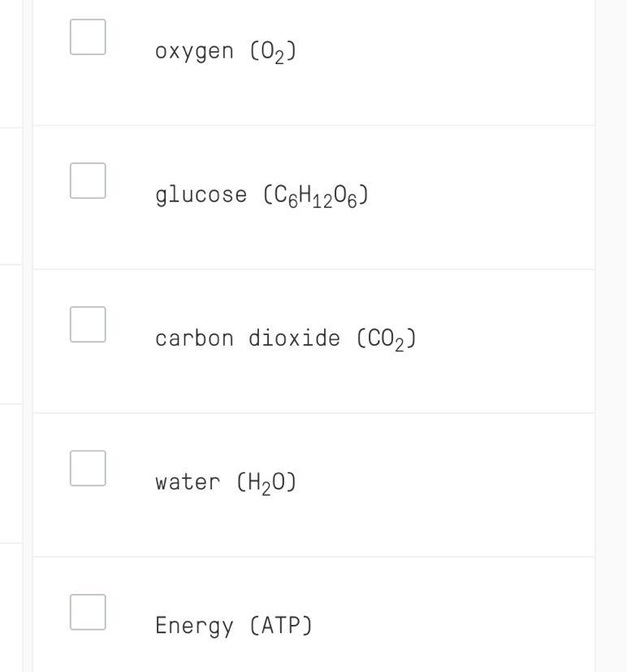The height and width of the screenshot is (672, 627).
Task: Click the (CO2) formula beside carbon dioxide
Action: (x=387, y=339)
